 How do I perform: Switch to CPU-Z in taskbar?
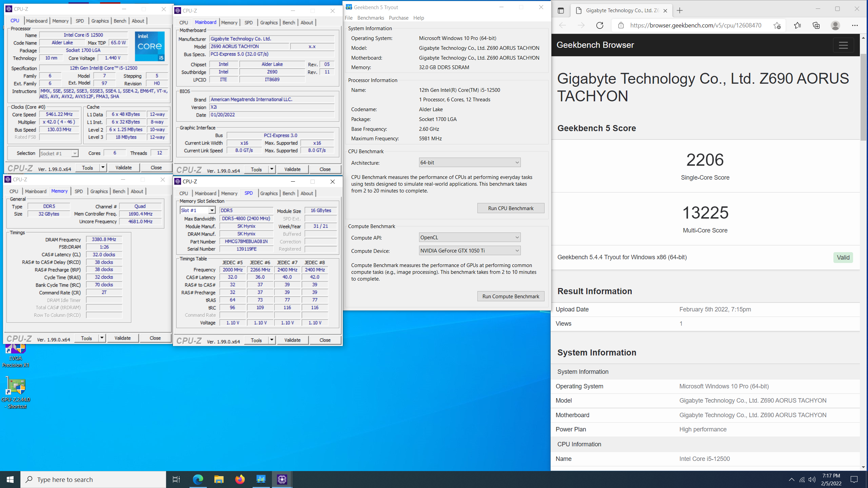(282, 479)
